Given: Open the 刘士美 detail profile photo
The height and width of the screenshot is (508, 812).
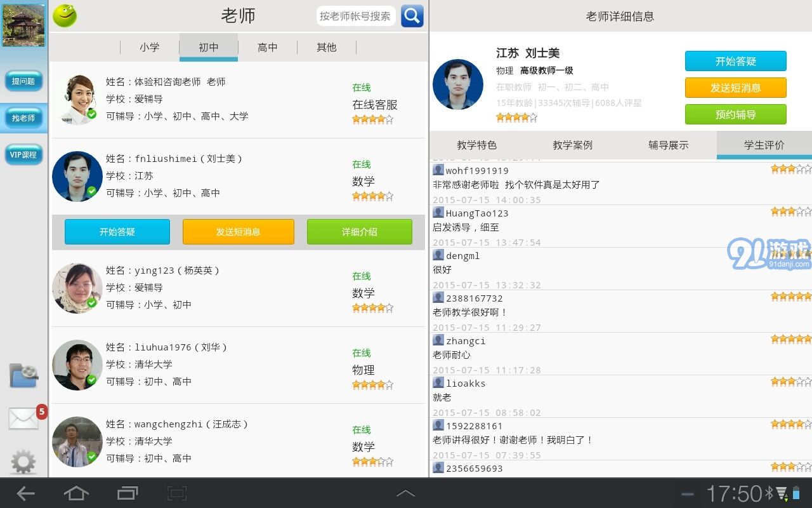Looking at the screenshot, I should pyautogui.click(x=458, y=84).
